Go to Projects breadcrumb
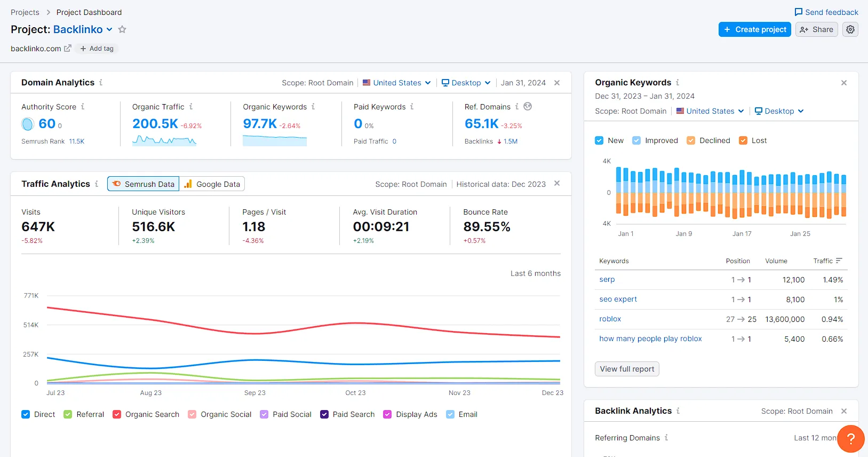Image resolution: width=868 pixels, height=457 pixels. [25, 12]
